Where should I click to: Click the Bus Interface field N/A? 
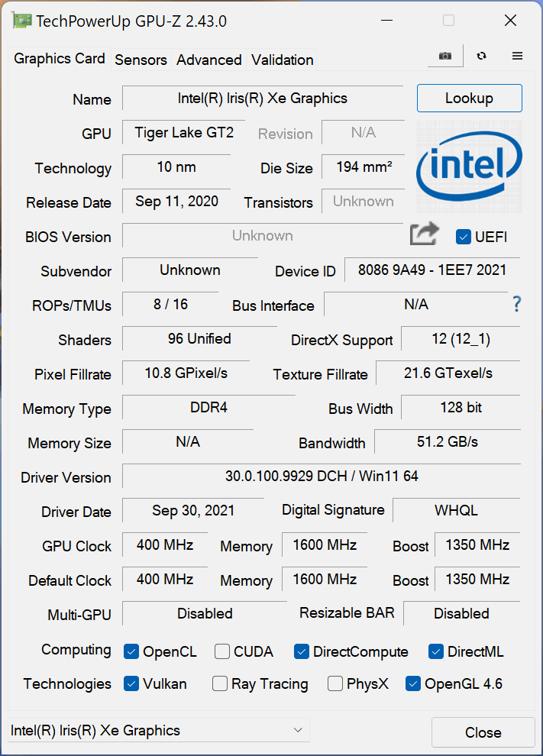(x=415, y=304)
